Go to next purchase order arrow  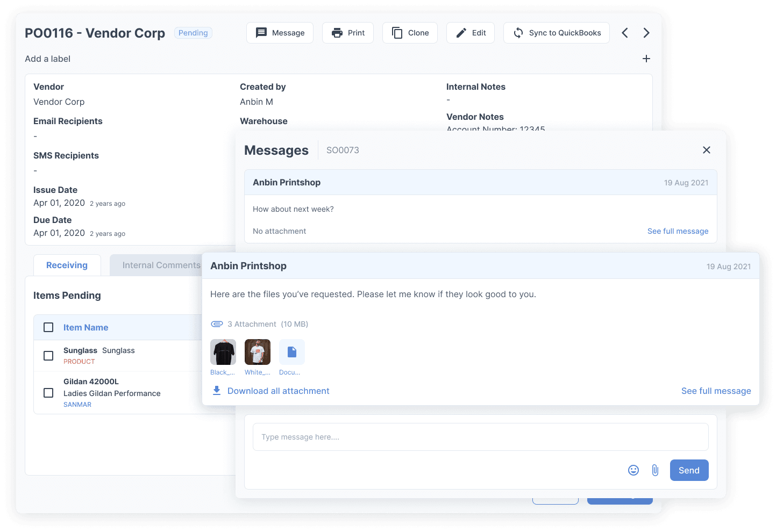coord(646,33)
